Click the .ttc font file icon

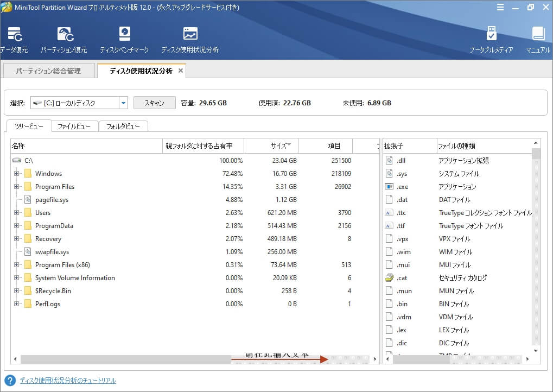pyautogui.click(x=389, y=212)
